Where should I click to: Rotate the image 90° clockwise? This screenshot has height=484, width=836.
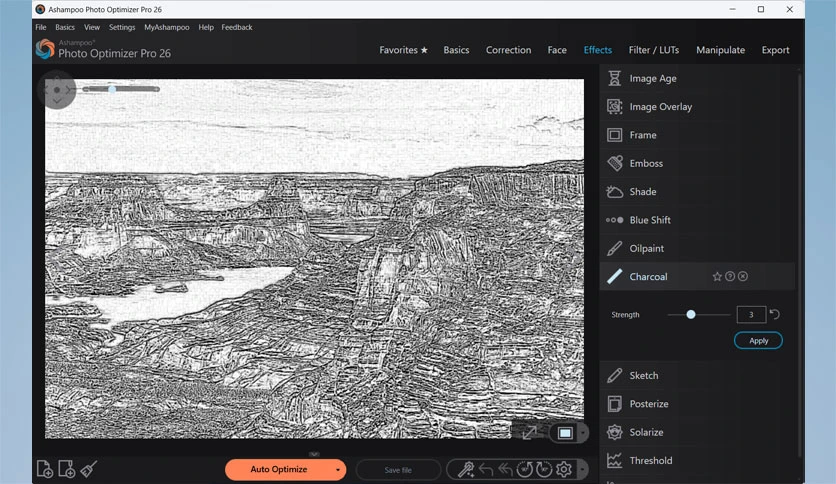point(544,469)
